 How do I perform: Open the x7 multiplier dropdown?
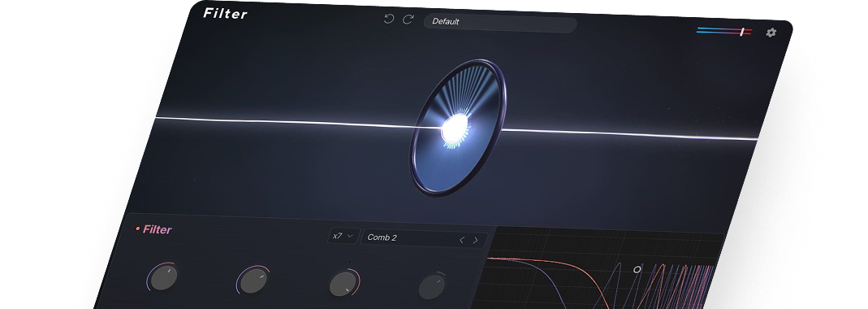click(x=343, y=236)
